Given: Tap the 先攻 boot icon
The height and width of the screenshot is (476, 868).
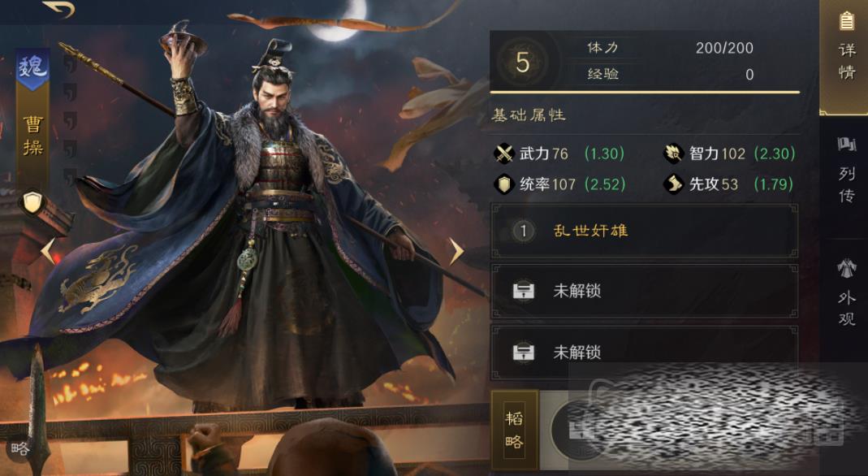Looking at the screenshot, I should pyautogui.click(x=674, y=184).
